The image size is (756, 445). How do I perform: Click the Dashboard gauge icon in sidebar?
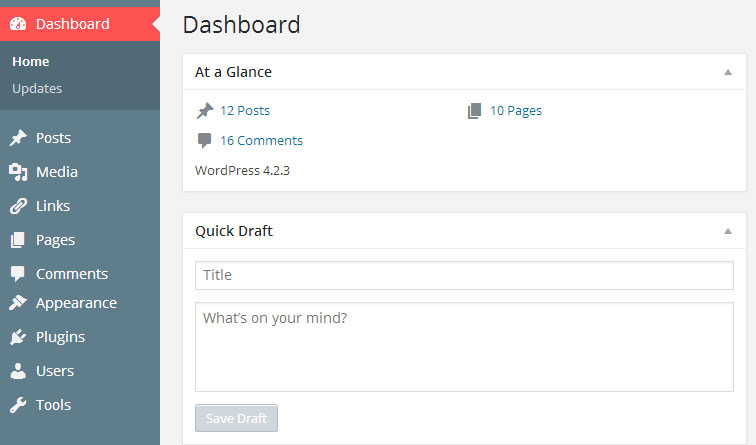click(x=18, y=24)
